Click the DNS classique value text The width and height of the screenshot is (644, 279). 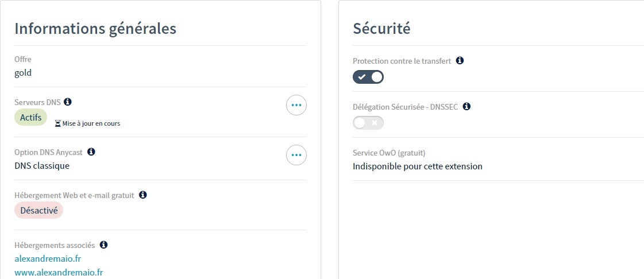point(42,166)
